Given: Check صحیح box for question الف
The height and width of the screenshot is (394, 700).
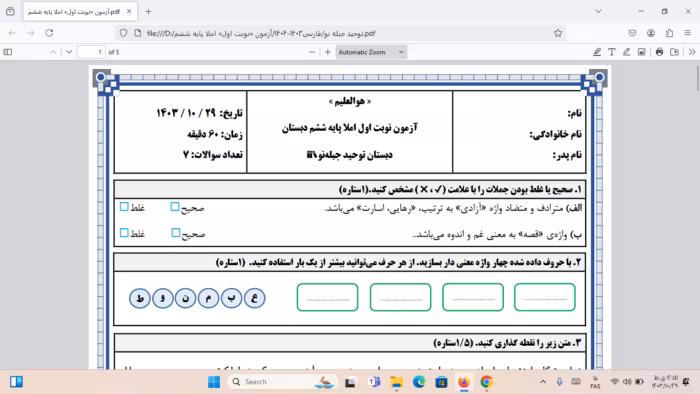Looking at the screenshot, I should 175,207.
